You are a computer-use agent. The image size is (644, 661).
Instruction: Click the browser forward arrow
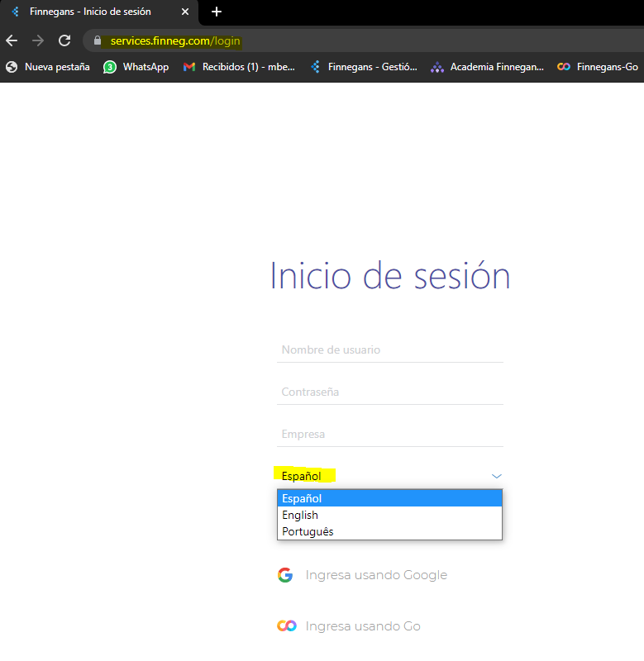point(37,40)
